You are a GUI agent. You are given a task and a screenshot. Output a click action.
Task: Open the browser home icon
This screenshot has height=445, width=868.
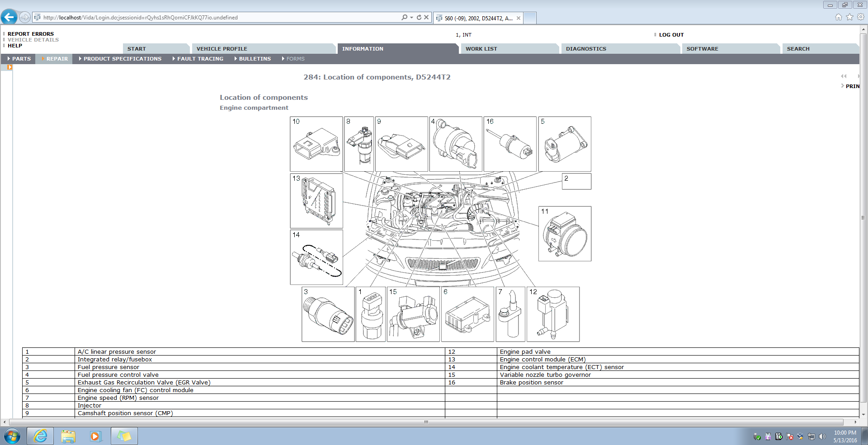point(839,17)
